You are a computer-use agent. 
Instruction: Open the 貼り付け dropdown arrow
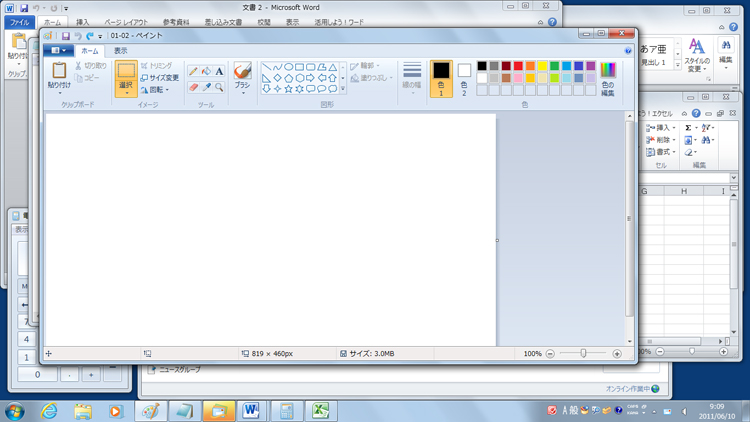coord(59,93)
